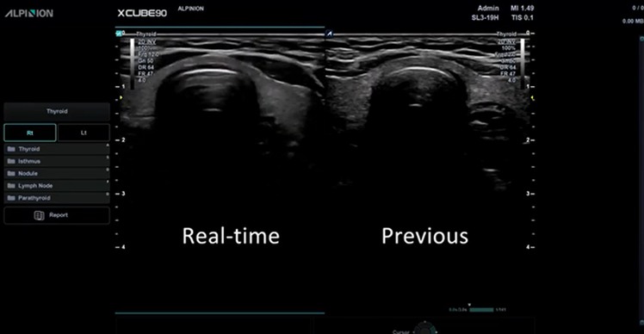Click the yellow focus marker on Real-time depth scale

pos(121,98)
